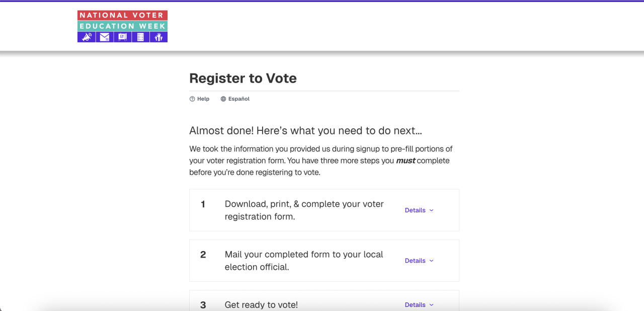
Task: Click the question mark Help icon
Action: tap(192, 99)
